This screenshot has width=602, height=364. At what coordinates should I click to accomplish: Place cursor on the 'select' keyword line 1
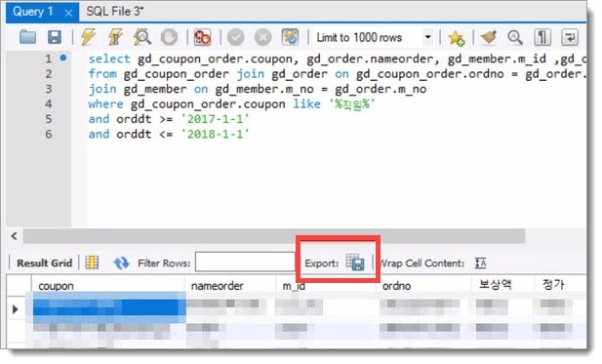tap(109, 59)
